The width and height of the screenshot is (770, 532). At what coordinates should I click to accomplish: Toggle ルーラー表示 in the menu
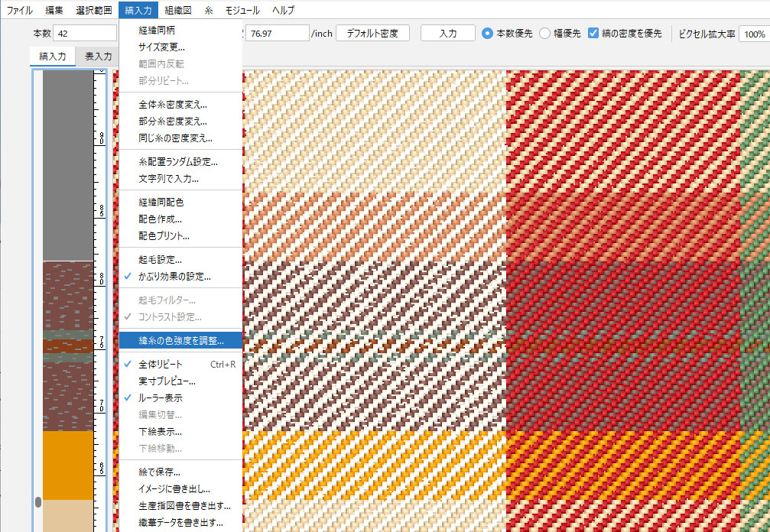pyautogui.click(x=161, y=398)
